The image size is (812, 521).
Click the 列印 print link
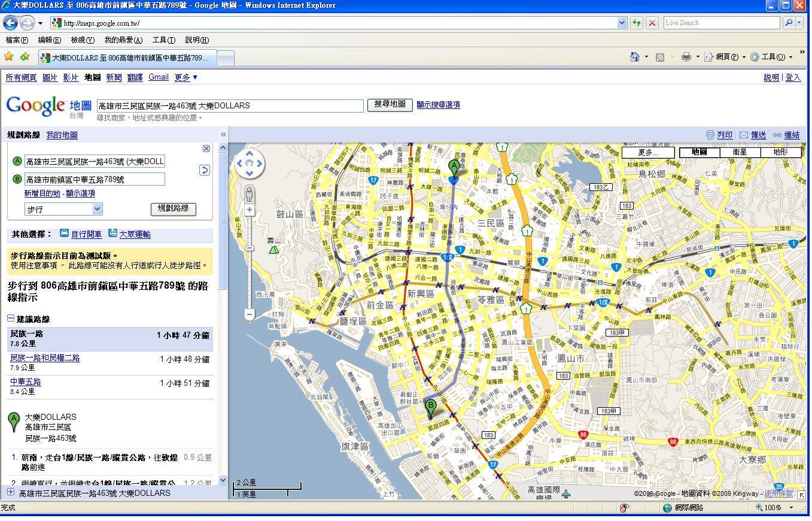pyautogui.click(x=725, y=135)
